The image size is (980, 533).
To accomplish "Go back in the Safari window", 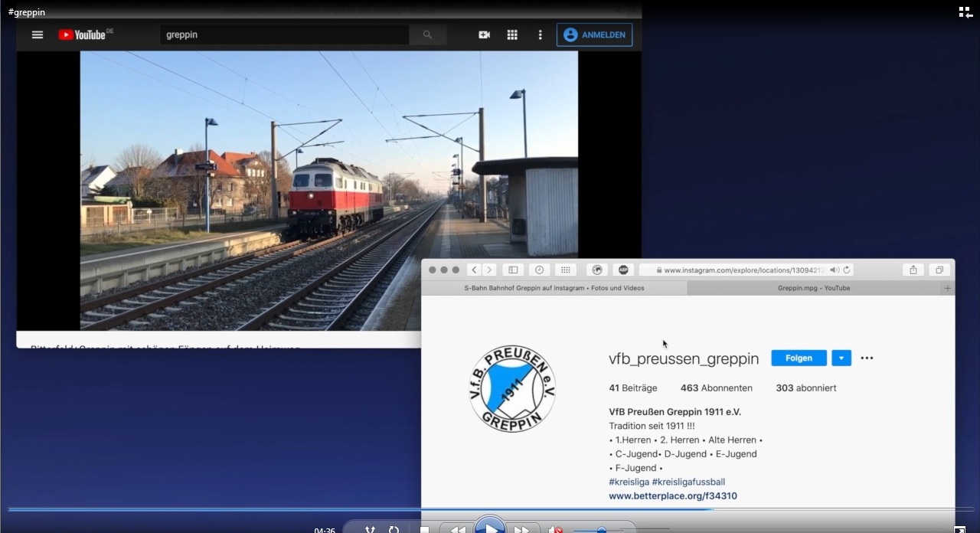I will pos(474,270).
